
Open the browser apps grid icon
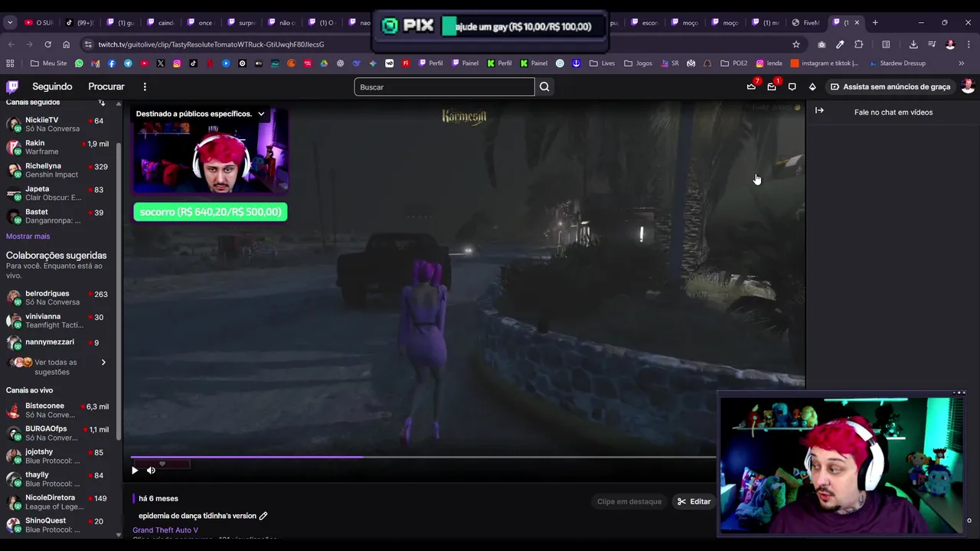pos(10,64)
